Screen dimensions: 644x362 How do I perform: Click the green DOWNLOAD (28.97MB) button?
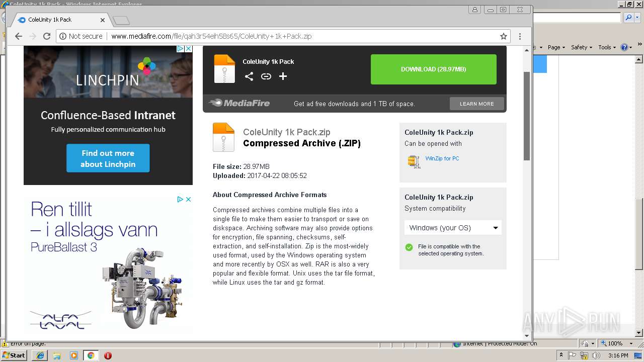tap(434, 69)
